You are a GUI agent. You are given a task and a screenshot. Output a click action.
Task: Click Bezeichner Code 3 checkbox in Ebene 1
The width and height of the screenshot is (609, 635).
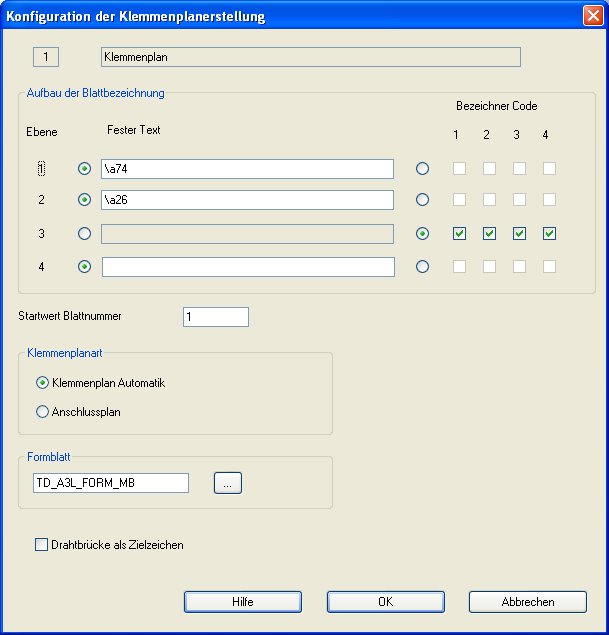[x=519, y=168]
